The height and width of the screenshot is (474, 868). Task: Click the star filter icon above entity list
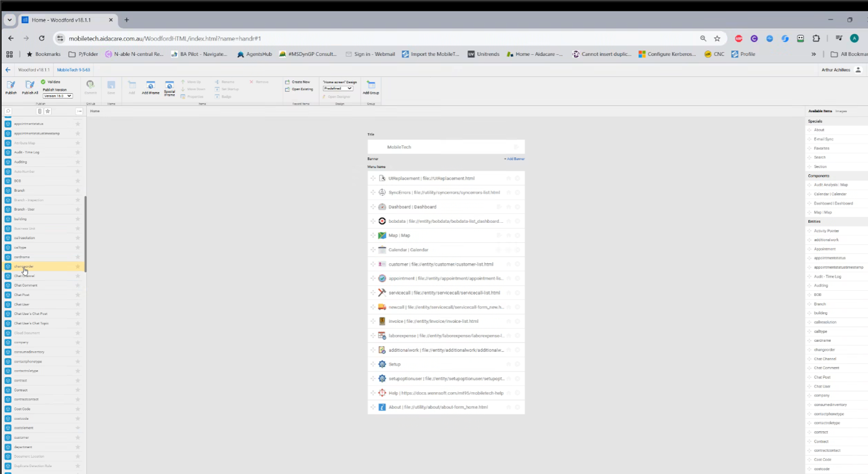tap(47, 111)
